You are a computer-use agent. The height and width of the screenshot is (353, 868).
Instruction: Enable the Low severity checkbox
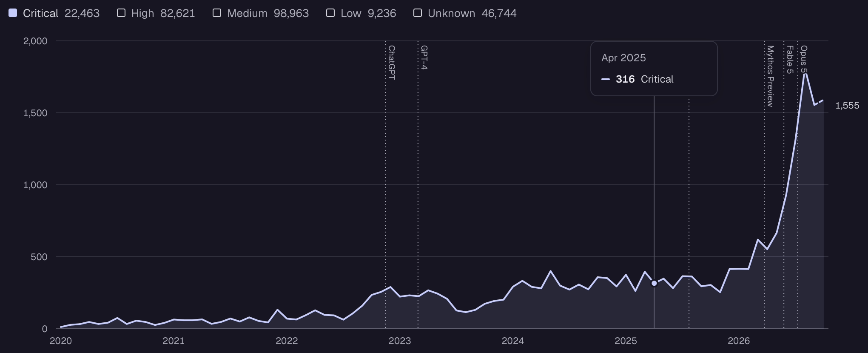click(x=330, y=13)
